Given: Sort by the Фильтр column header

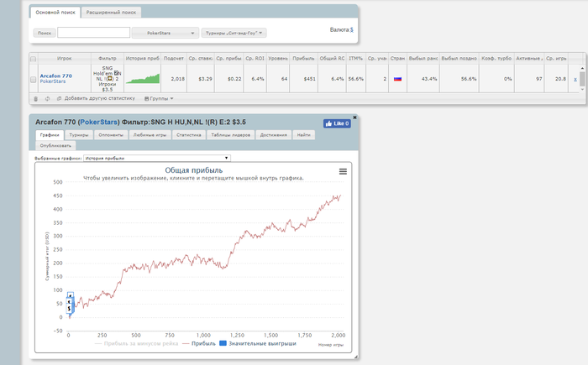Looking at the screenshot, I should pos(108,59).
